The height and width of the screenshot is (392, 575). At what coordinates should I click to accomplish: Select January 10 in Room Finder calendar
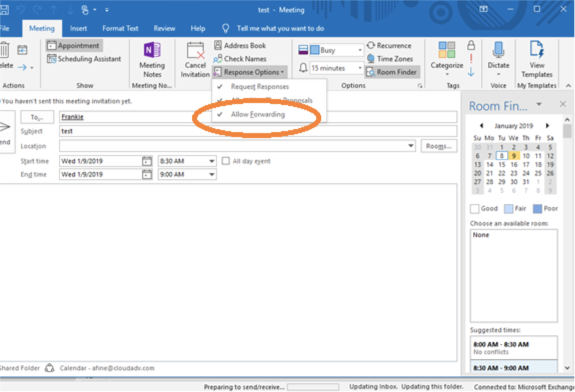pyautogui.click(x=526, y=156)
